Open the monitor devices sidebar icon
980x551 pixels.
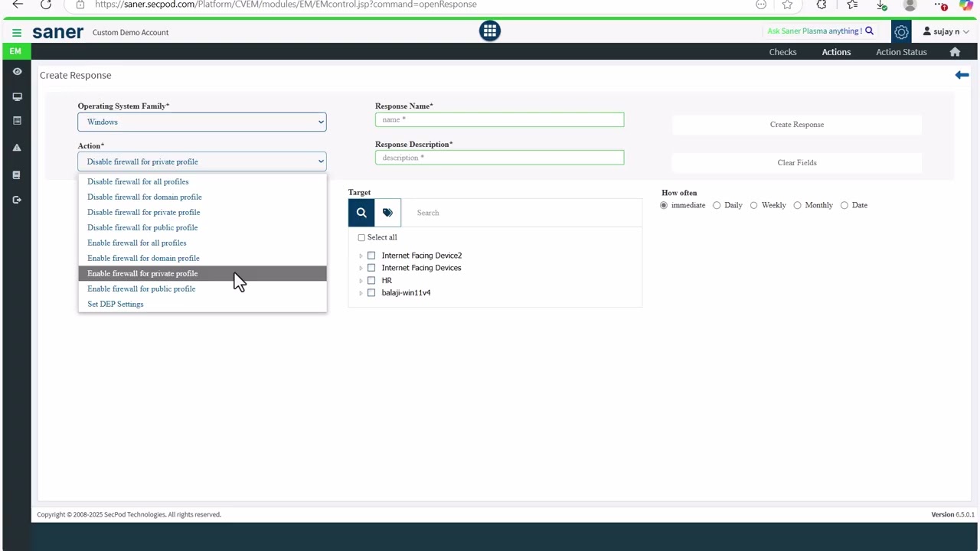pyautogui.click(x=17, y=96)
